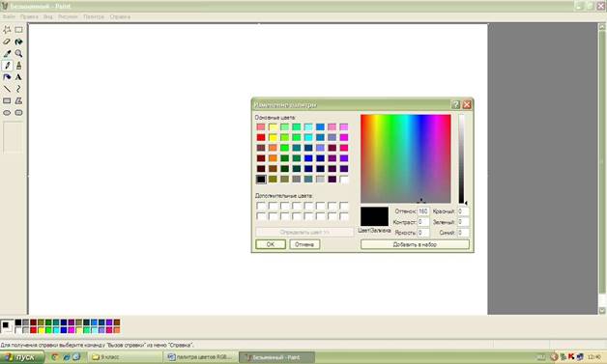This screenshot has width=607, height=364.
Task: Click the Добавить в набор button
Action: pos(415,244)
